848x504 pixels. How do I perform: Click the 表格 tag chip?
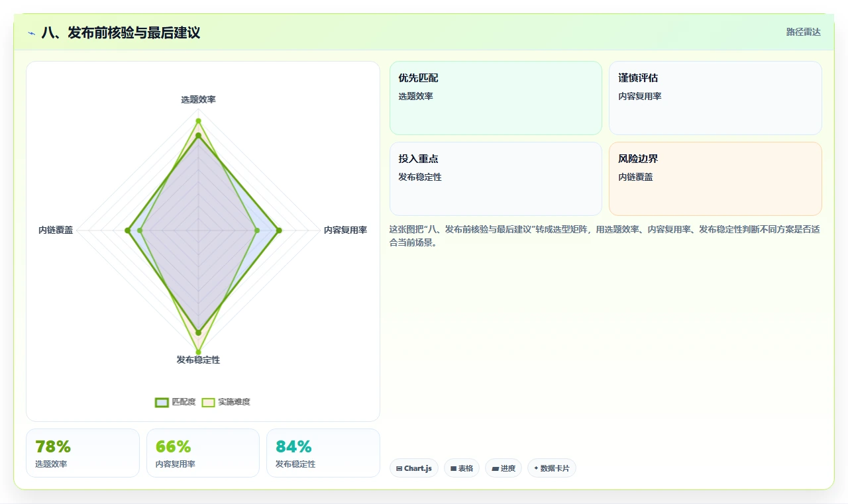(462, 468)
